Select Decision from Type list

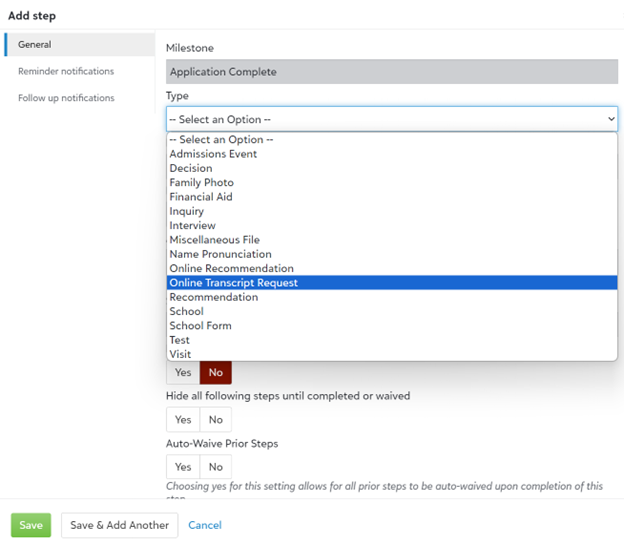point(392,168)
